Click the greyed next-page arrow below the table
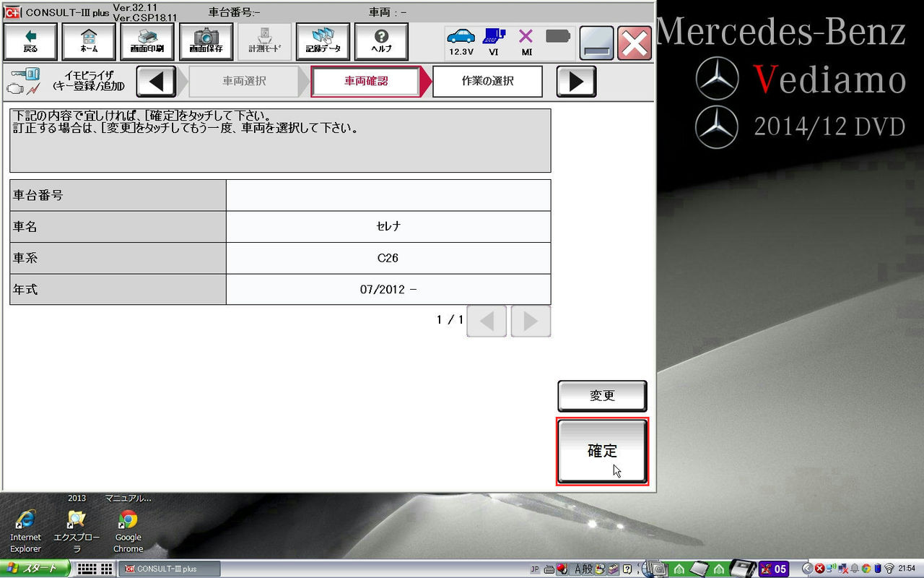Screen dimensions: 924x578 [x=531, y=321]
